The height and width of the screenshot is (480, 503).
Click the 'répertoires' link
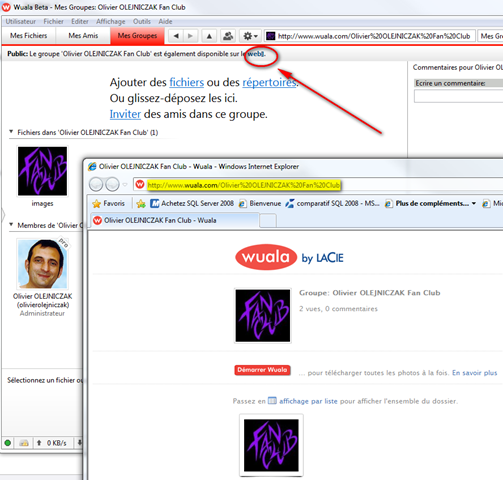(x=269, y=82)
